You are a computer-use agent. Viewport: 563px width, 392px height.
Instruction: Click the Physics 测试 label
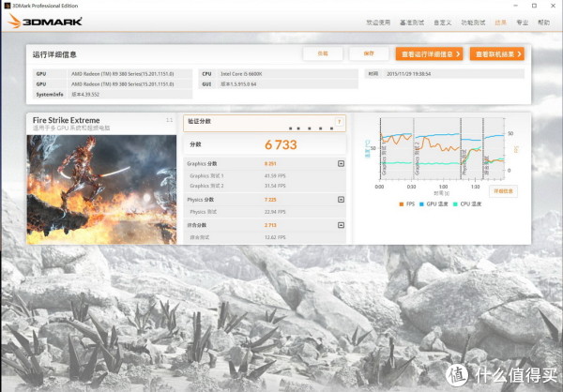pyautogui.click(x=203, y=212)
